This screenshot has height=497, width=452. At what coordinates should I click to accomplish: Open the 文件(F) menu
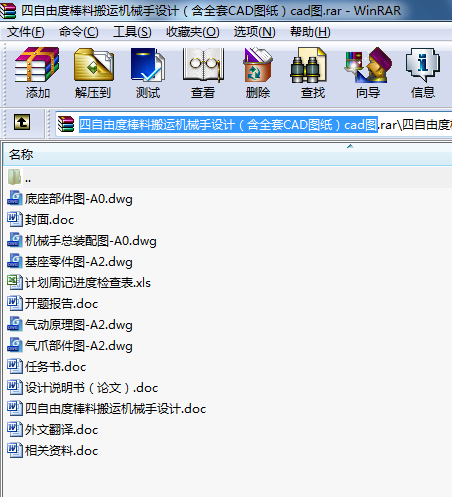(x=26, y=32)
